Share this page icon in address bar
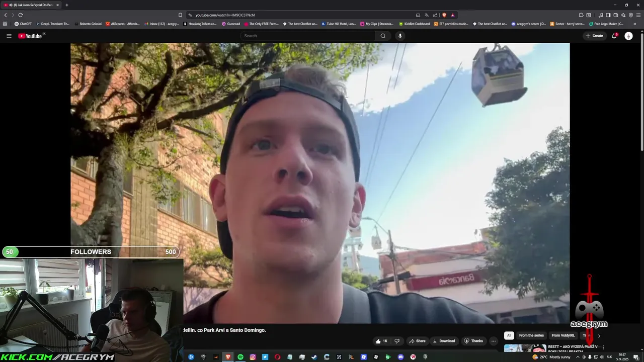Viewport: 644px width, 362px height. tap(435, 15)
